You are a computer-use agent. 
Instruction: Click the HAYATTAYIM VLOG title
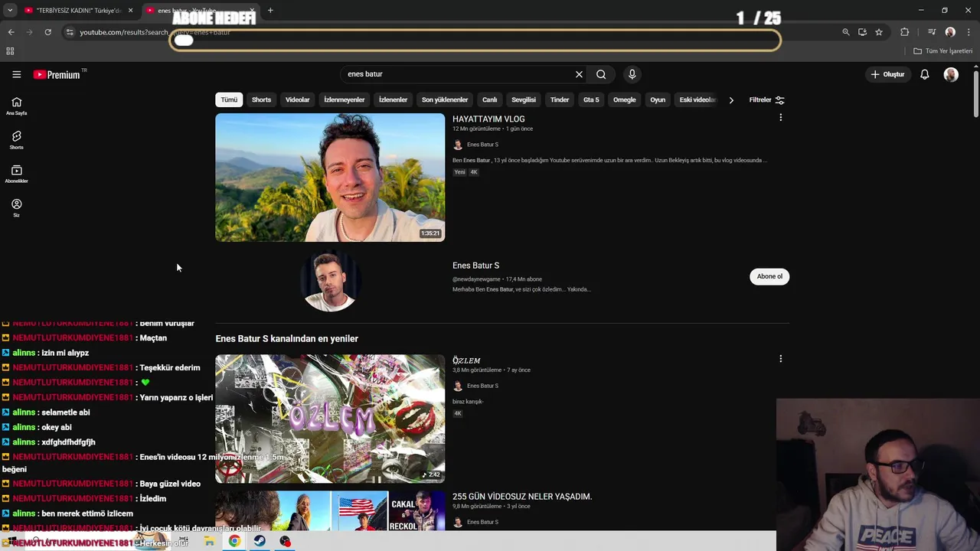point(488,119)
